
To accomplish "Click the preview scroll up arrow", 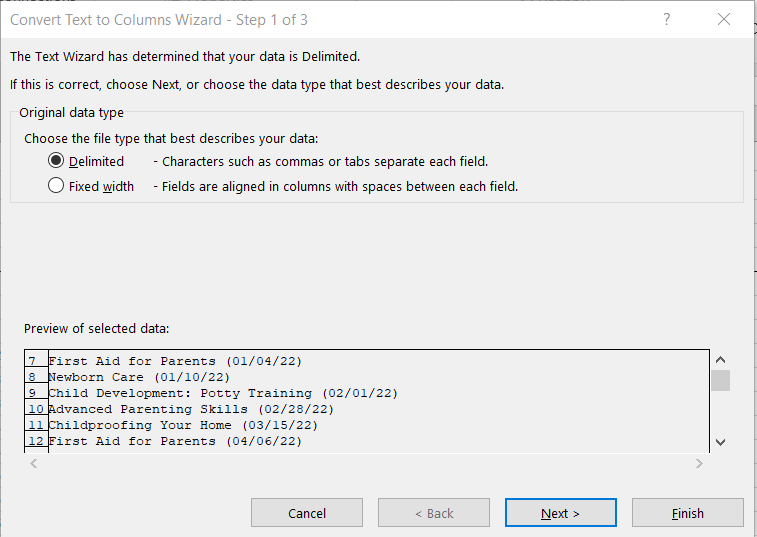I will [x=720, y=360].
